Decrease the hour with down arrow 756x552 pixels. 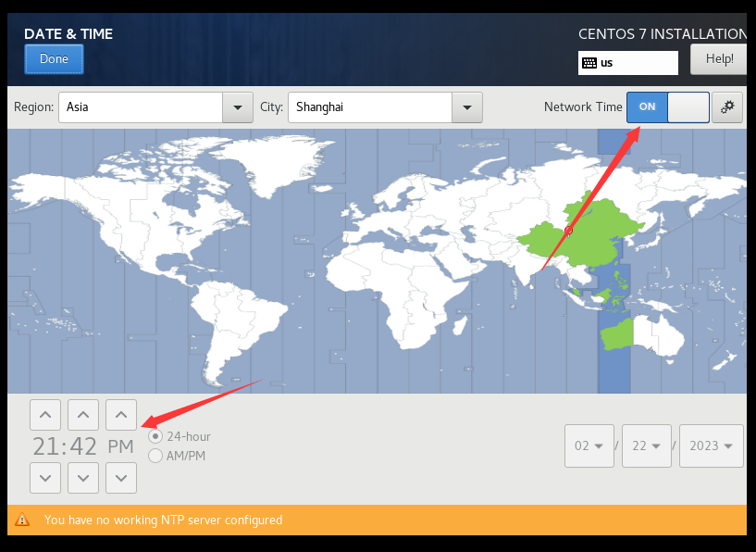pyautogui.click(x=45, y=478)
